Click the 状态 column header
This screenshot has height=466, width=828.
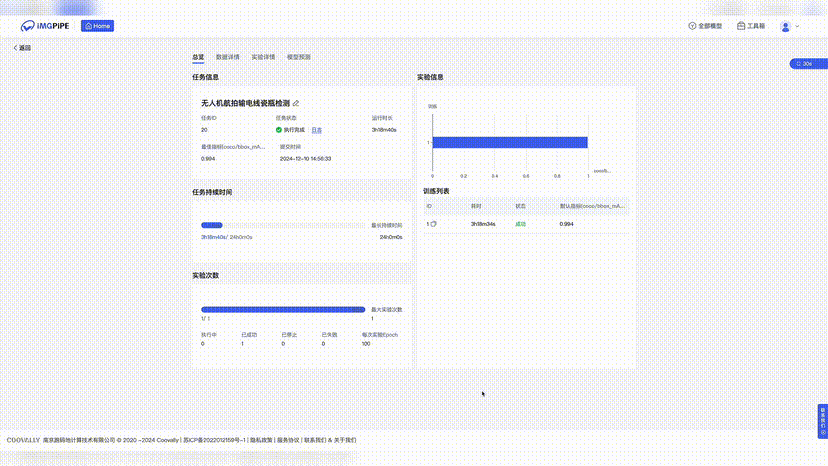[x=521, y=206]
